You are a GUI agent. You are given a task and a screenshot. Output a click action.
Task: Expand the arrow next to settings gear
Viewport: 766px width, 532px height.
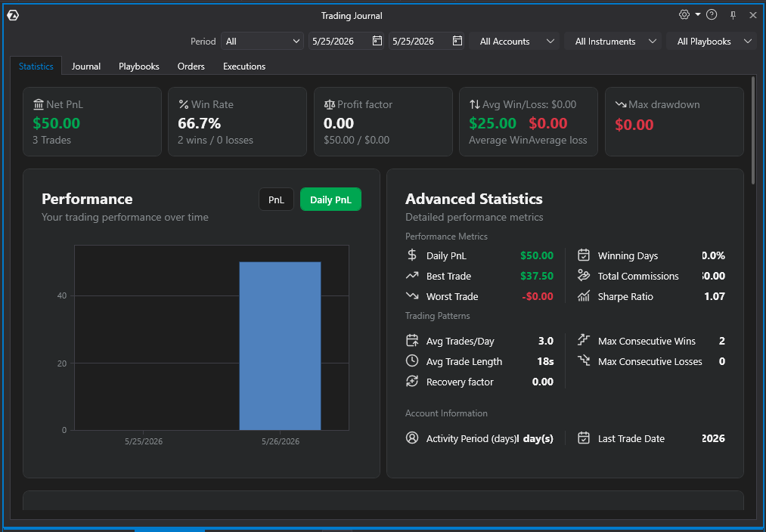tap(698, 14)
